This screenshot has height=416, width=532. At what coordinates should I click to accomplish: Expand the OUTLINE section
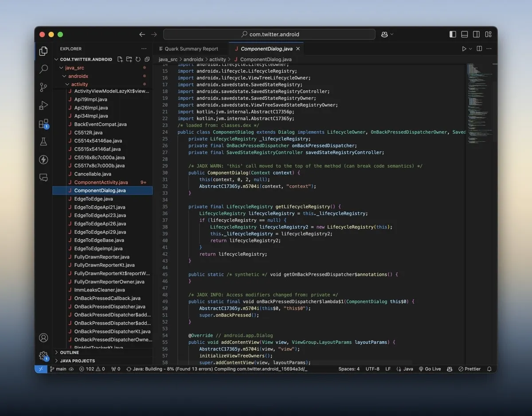point(69,353)
